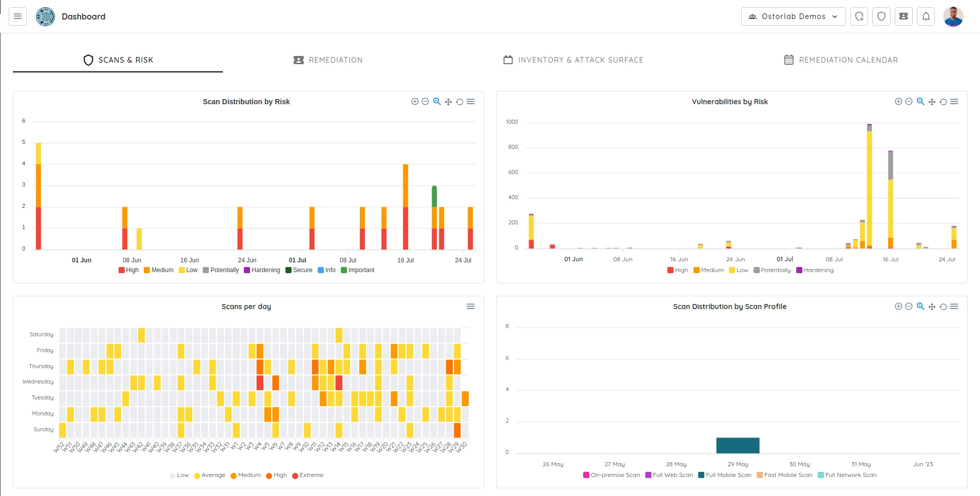Click the shield security icon in header
The image size is (980, 496).
pos(881,16)
